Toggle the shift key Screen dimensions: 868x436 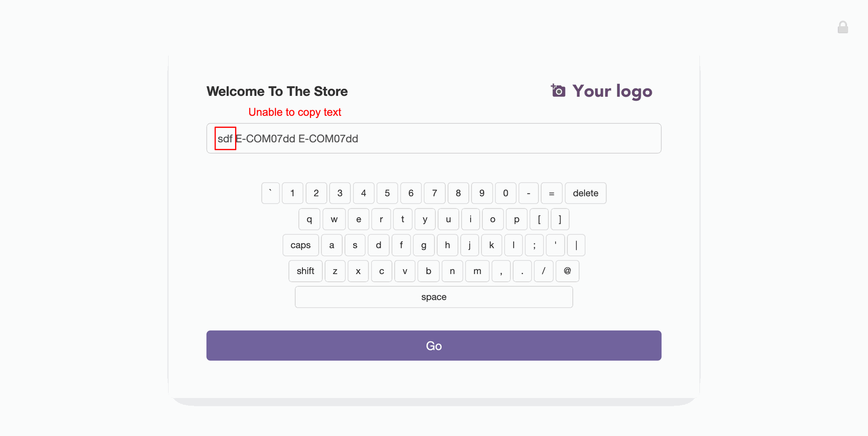[x=306, y=271]
